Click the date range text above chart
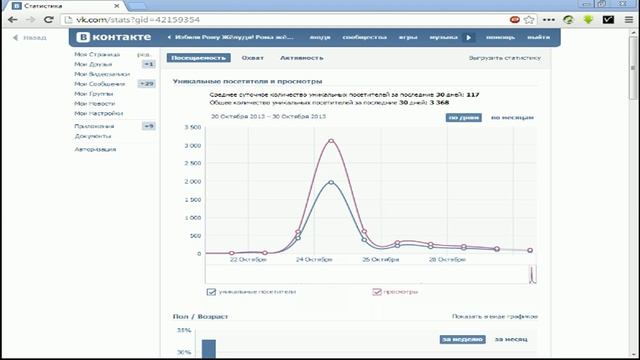640x360 pixels. [x=268, y=117]
